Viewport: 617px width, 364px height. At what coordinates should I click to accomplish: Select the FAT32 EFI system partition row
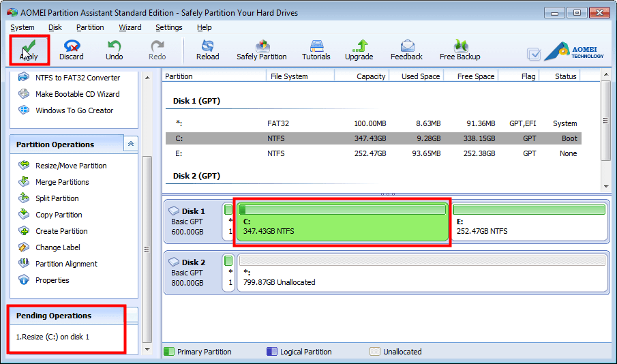click(374, 123)
